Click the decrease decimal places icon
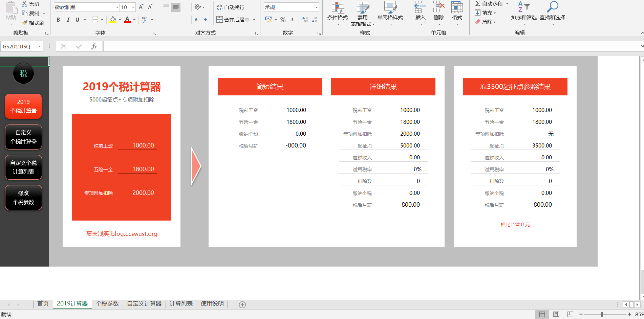 pos(315,20)
